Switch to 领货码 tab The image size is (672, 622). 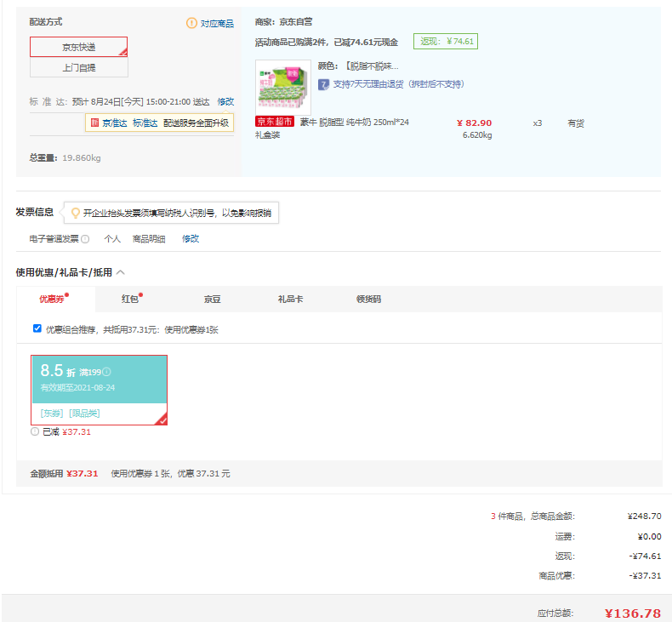[368, 300]
